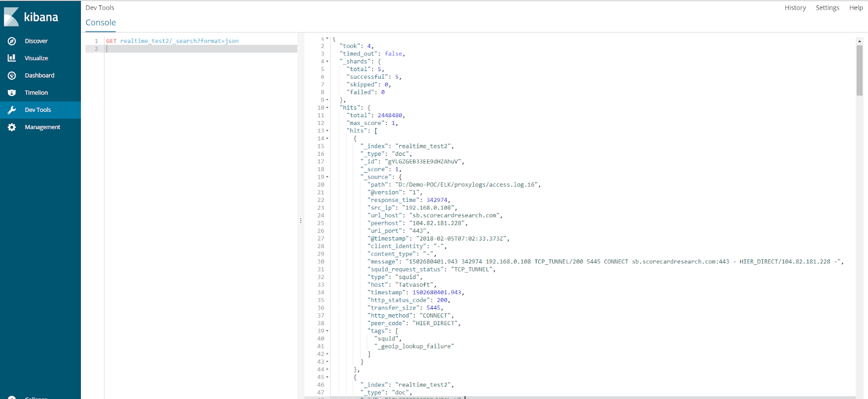This screenshot has height=399, width=868.
Task: Collapse first hit fold at line 14
Action: 327,138
